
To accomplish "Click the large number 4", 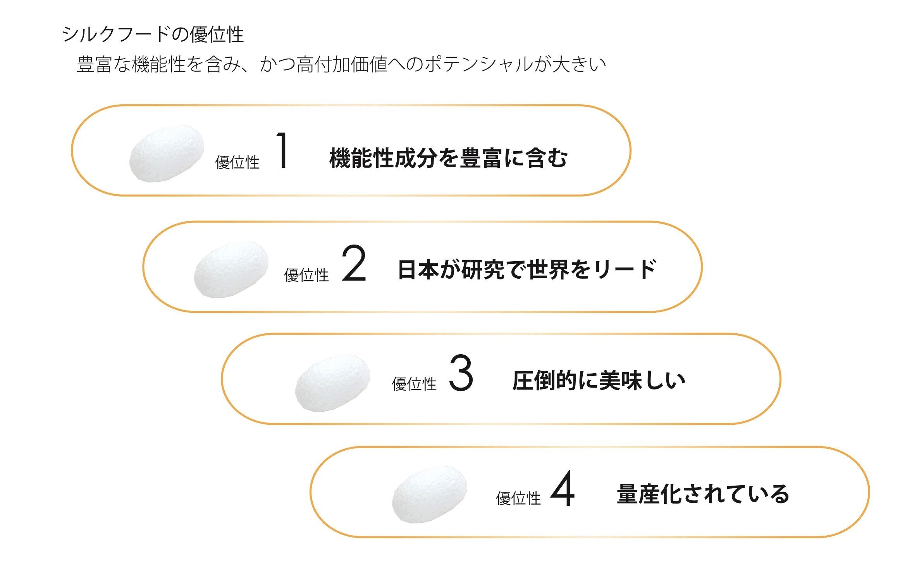I will 563,488.
